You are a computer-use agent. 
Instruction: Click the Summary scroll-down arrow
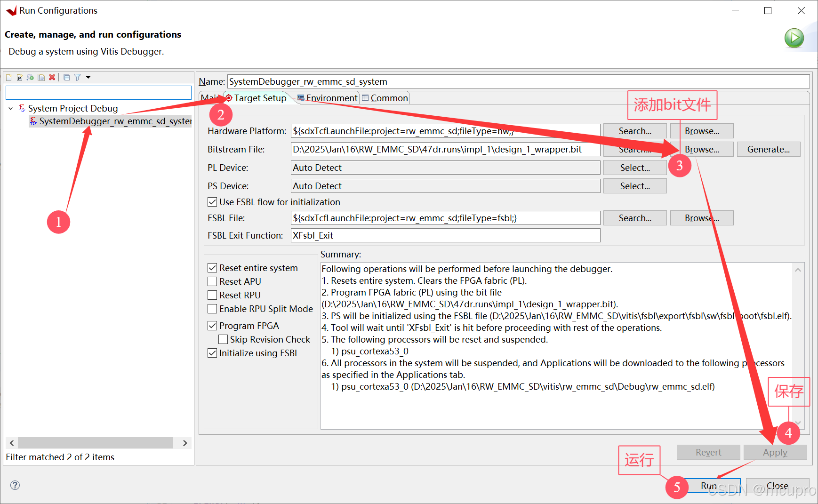[x=798, y=423]
